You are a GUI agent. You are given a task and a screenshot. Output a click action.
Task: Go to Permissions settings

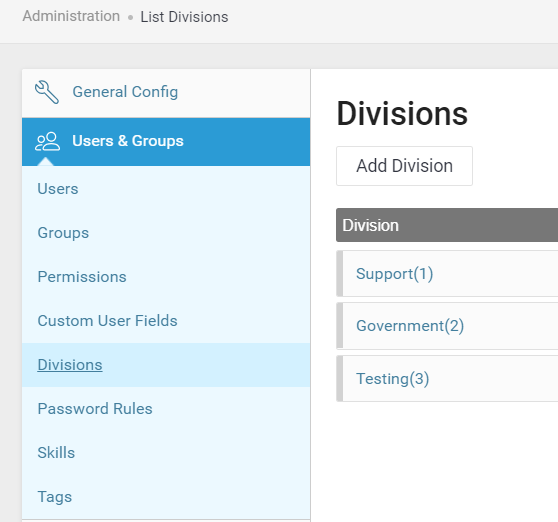click(x=82, y=277)
